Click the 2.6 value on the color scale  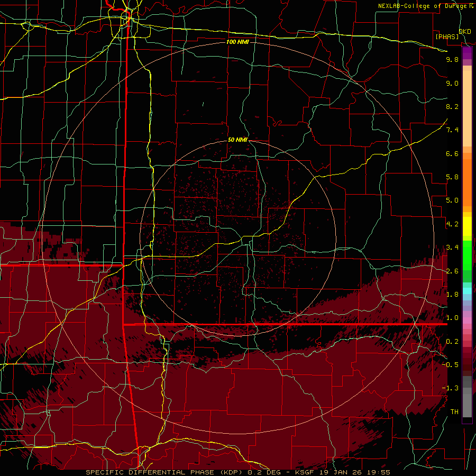click(452, 271)
